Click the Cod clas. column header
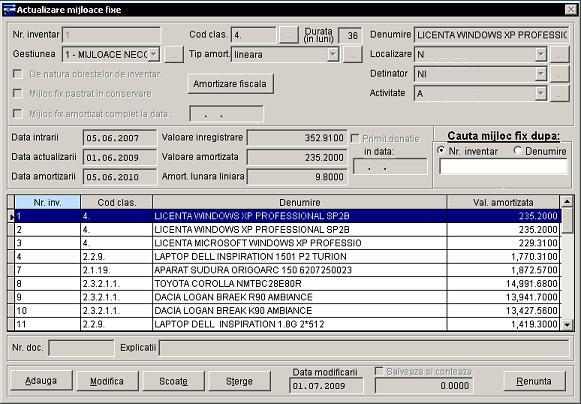 coord(117,202)
